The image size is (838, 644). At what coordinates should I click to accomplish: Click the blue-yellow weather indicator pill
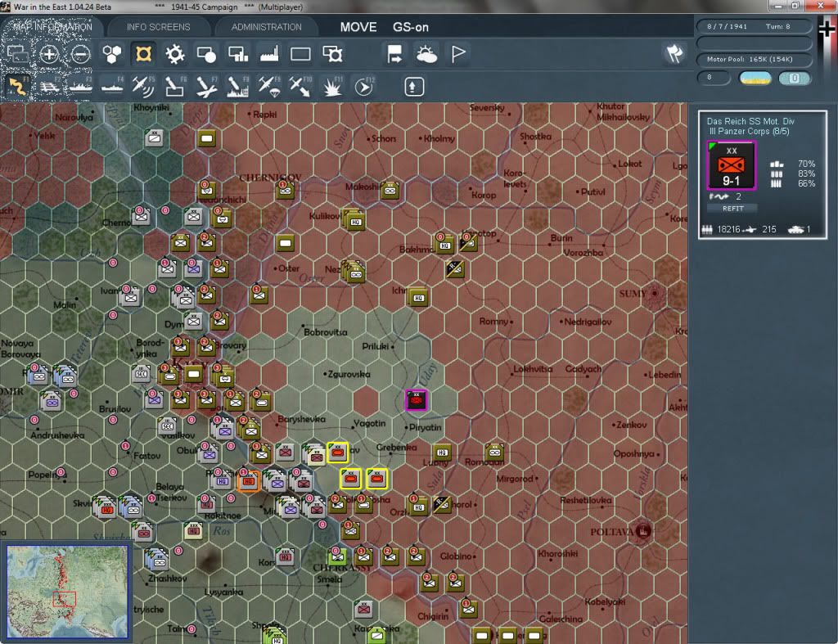[755, 78]
